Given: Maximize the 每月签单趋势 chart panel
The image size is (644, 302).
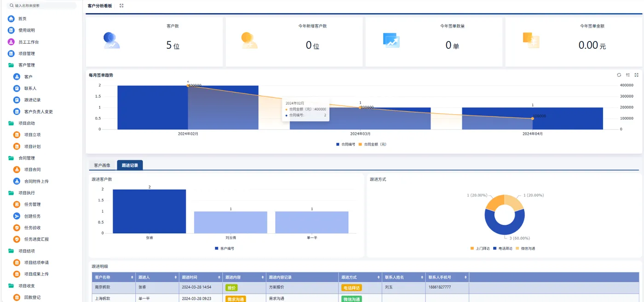Looking at the screenshot, I should [x=637, y=75].
